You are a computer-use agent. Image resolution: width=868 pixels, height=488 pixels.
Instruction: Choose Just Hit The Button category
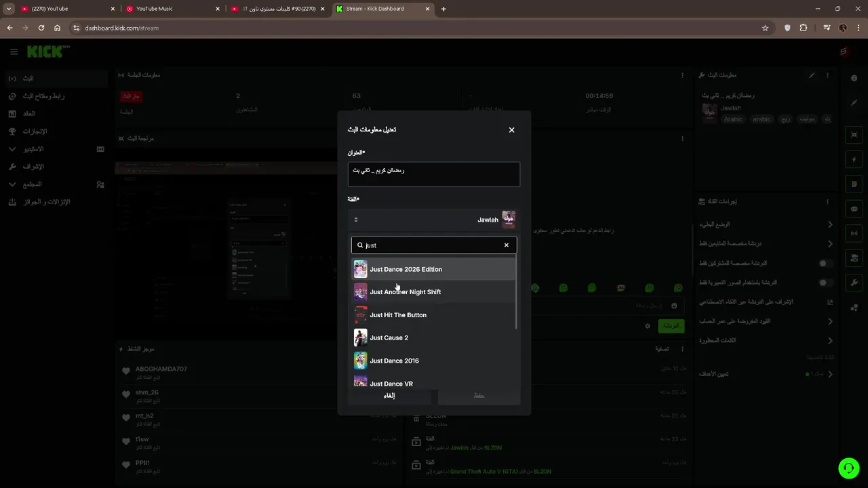click(x=434, y=315)
